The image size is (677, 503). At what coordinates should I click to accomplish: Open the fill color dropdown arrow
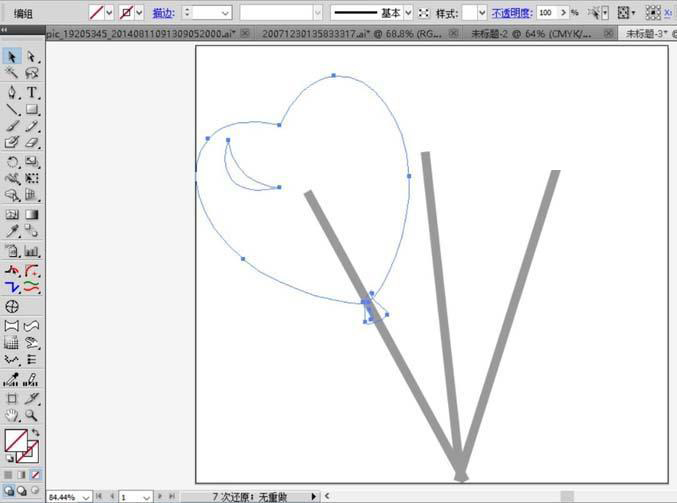[x=109, y=13]
